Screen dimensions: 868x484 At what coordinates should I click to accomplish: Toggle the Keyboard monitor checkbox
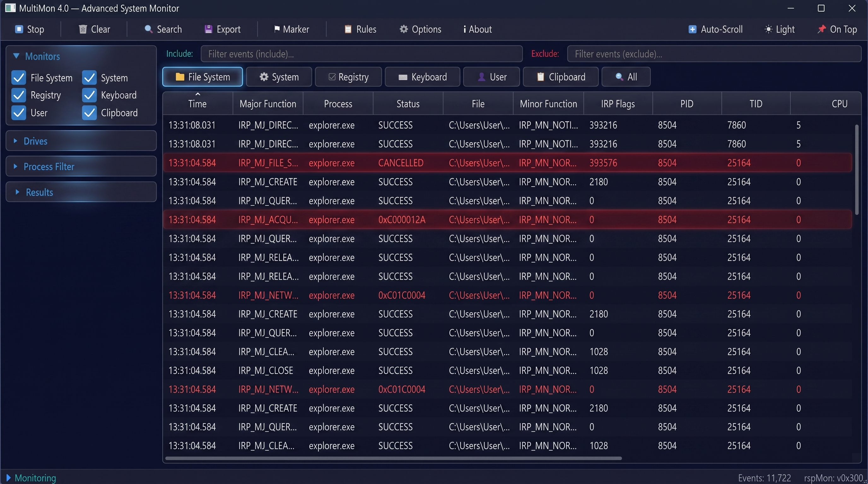(89, 95)
